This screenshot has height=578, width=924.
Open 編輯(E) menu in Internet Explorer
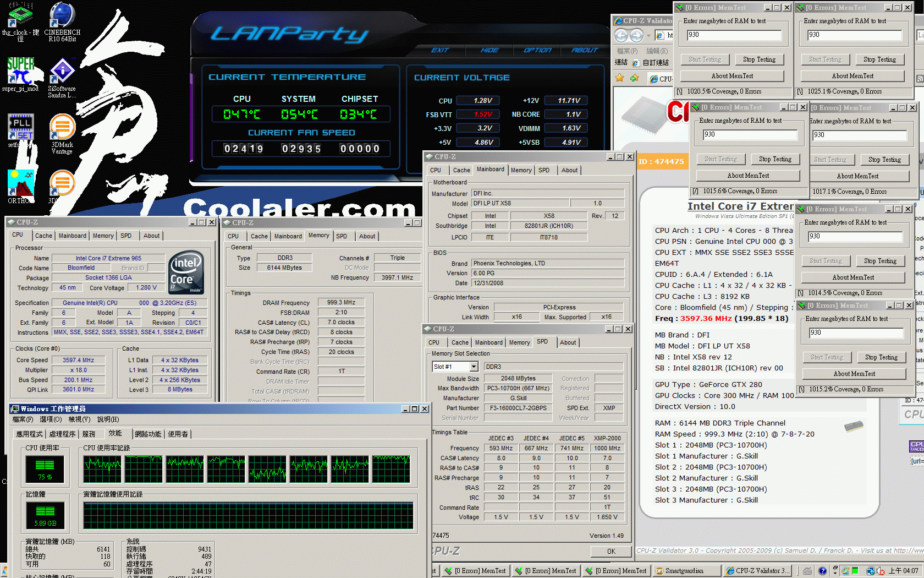pyautogui.click(x=657, y=51)
